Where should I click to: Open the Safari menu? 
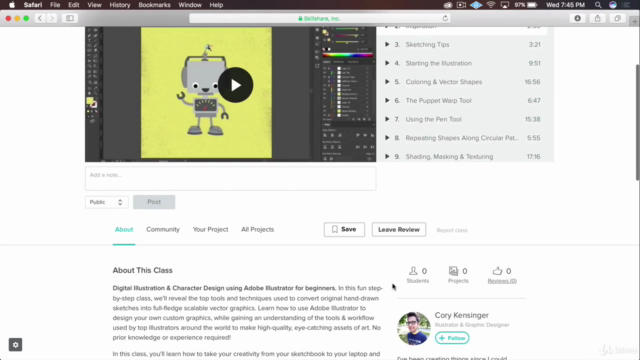pos(33,5)
